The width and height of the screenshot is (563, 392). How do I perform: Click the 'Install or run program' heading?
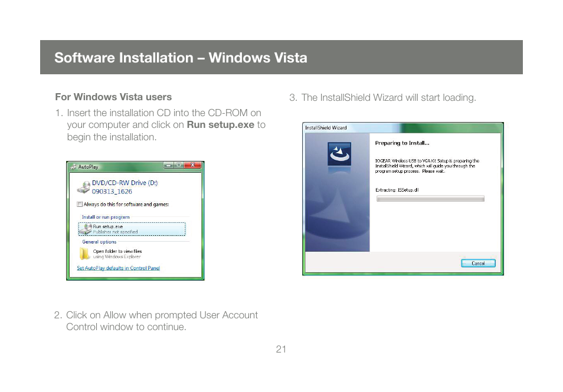[106, 217]
